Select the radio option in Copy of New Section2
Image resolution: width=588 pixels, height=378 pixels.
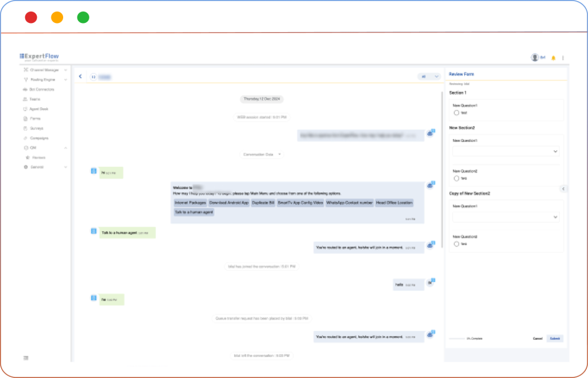coord(457,244)
